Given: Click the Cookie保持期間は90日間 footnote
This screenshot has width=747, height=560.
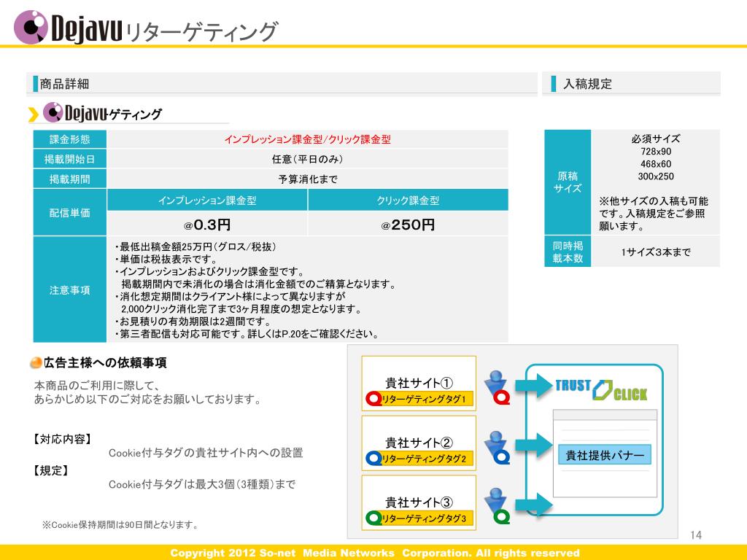Looking at the screenshot, I should pos(120,525).
